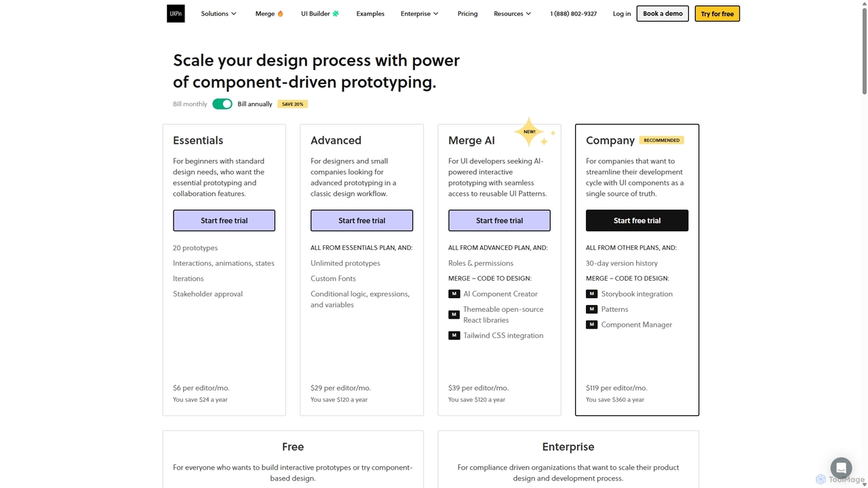This screenshot has width=868, height=488.
Task: Click the SAVE 20% badge
Action: click(292, 104)
